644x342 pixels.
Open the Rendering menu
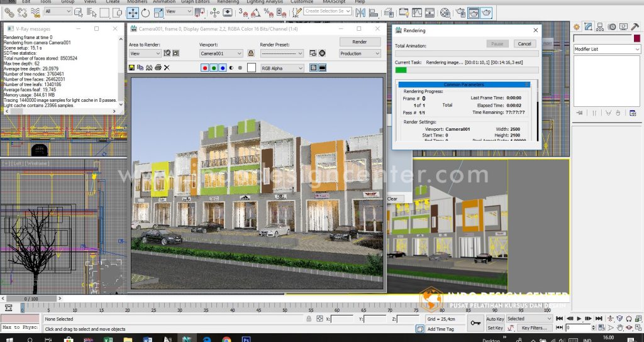[228, 2]
